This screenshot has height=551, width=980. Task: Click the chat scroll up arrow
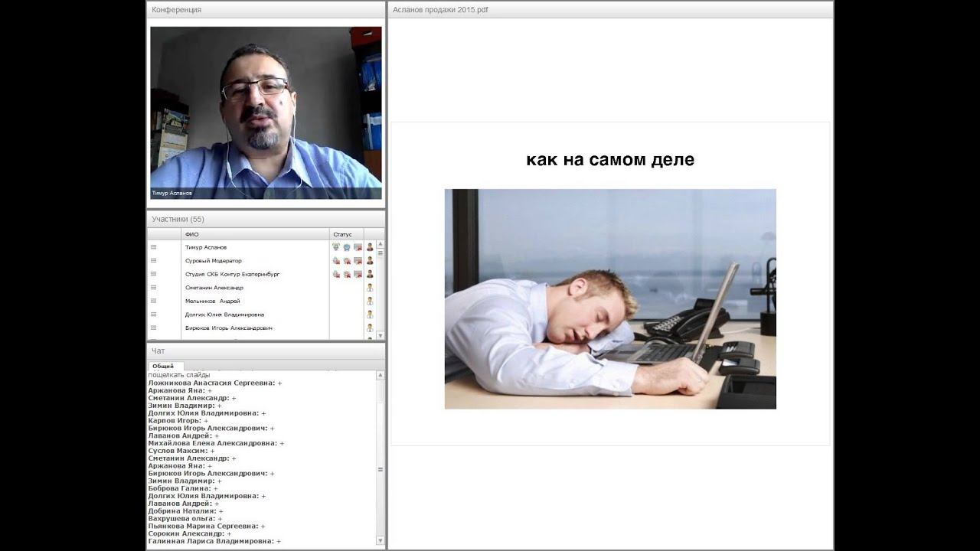coord(381,376)
